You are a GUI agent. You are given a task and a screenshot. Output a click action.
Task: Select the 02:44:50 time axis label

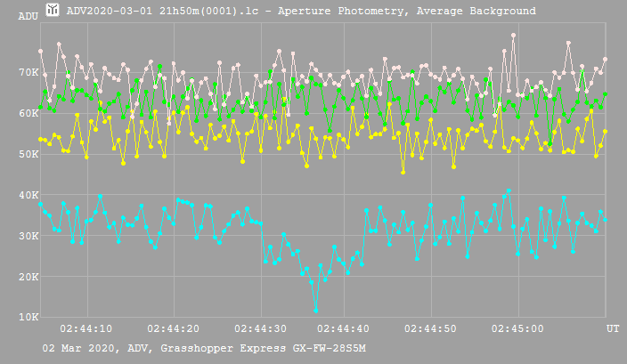coord(430,329)
